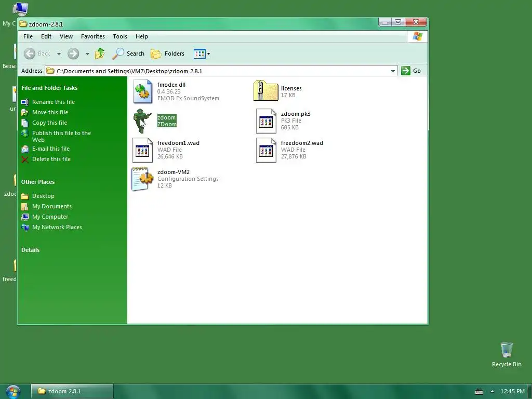Screen dimensions: 532x399
Task: Click the My Network Places icon
Action: tap(25, 228)
